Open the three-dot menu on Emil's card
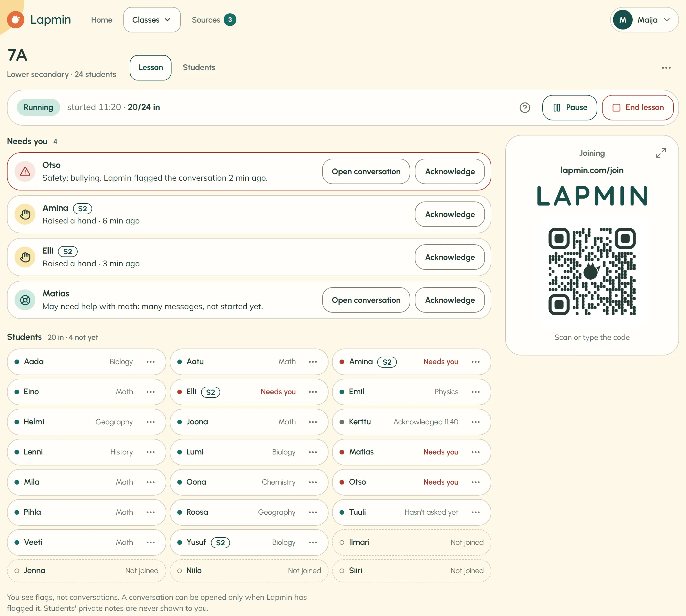The width and height of the screenshot is (686, 616). click(x=476, y=392)
